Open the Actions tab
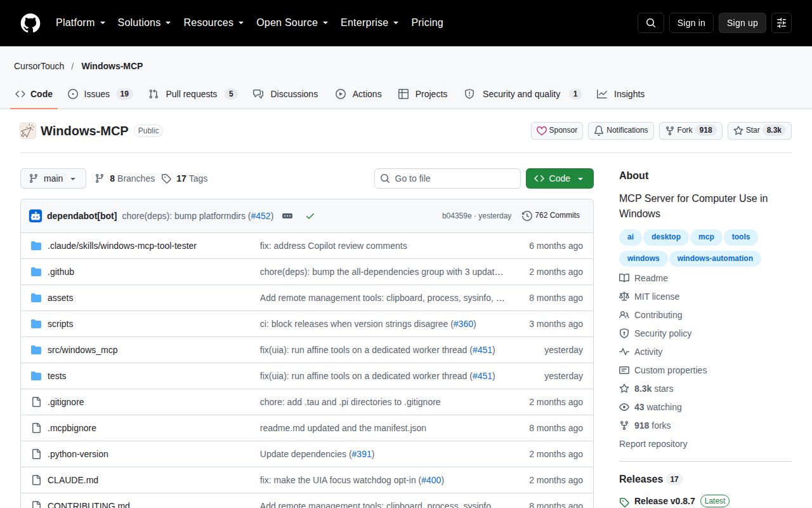Image resolution: width=812 pixels, height=508 pixels. tap(358, 94)
